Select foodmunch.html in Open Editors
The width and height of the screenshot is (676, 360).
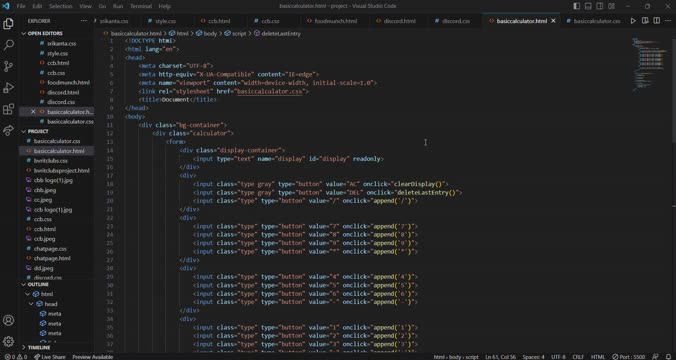(56, 82)
